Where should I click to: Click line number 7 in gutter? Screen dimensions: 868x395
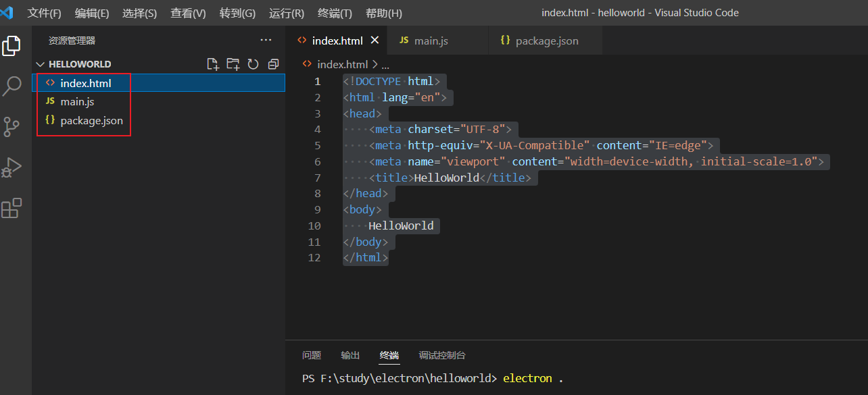[x=318, y=178]
